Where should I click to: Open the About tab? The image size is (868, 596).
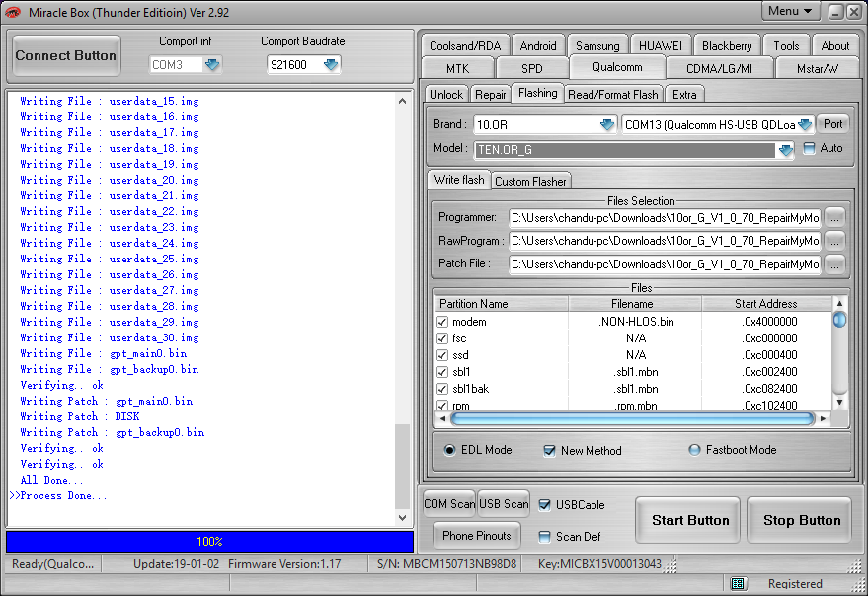point(834,46)
